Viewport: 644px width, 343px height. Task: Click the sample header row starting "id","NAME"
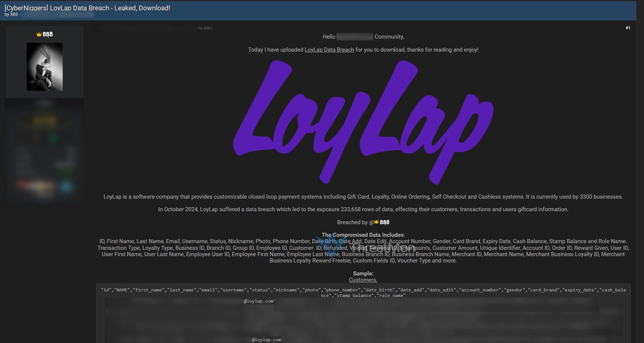click(x=363, y=293)
